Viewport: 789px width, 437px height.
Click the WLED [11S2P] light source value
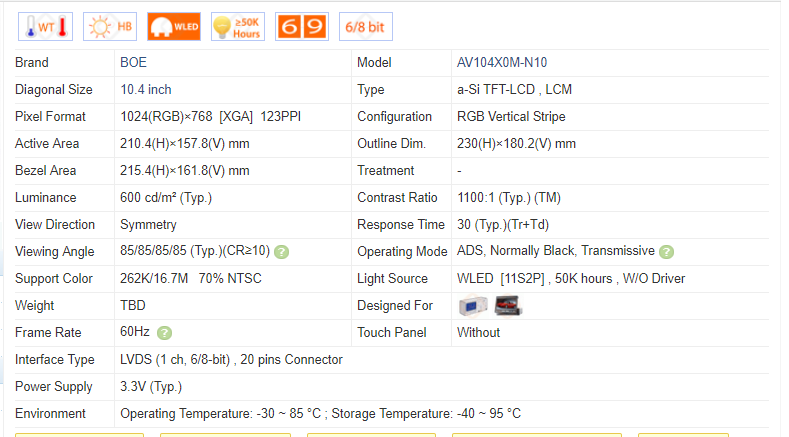click(571, 279)
